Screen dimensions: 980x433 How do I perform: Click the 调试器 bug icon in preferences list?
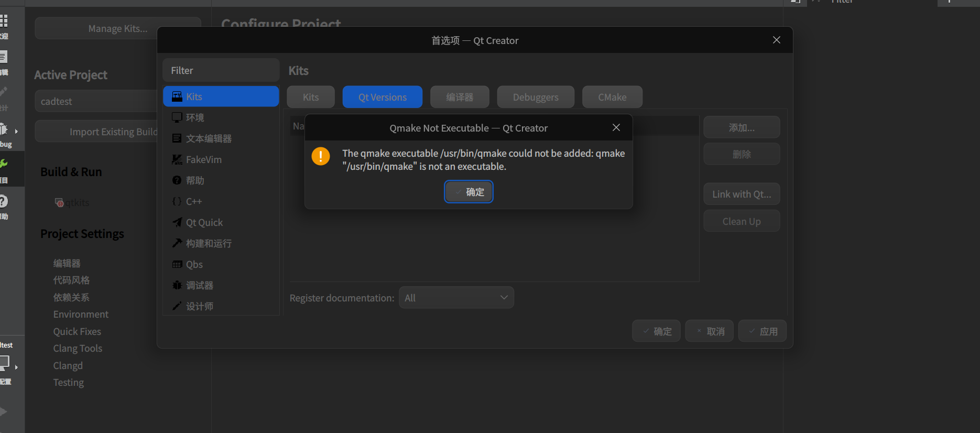point(177,285)
